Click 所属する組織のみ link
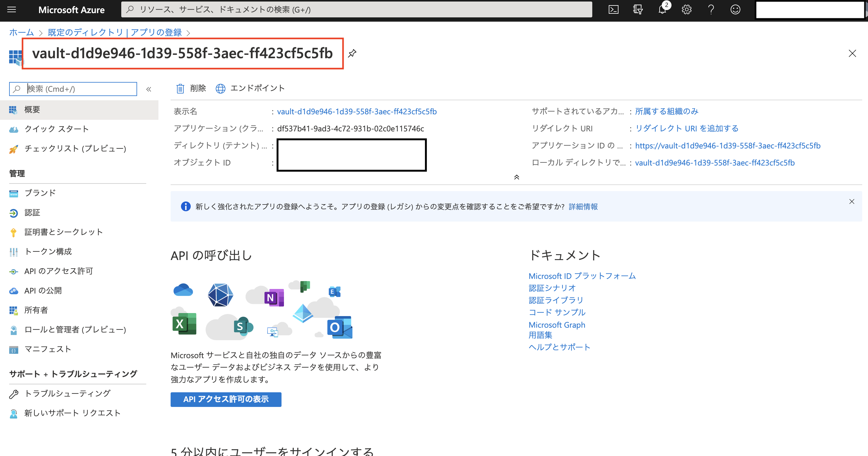The image size is (868, 456). [x=667, y=112]
